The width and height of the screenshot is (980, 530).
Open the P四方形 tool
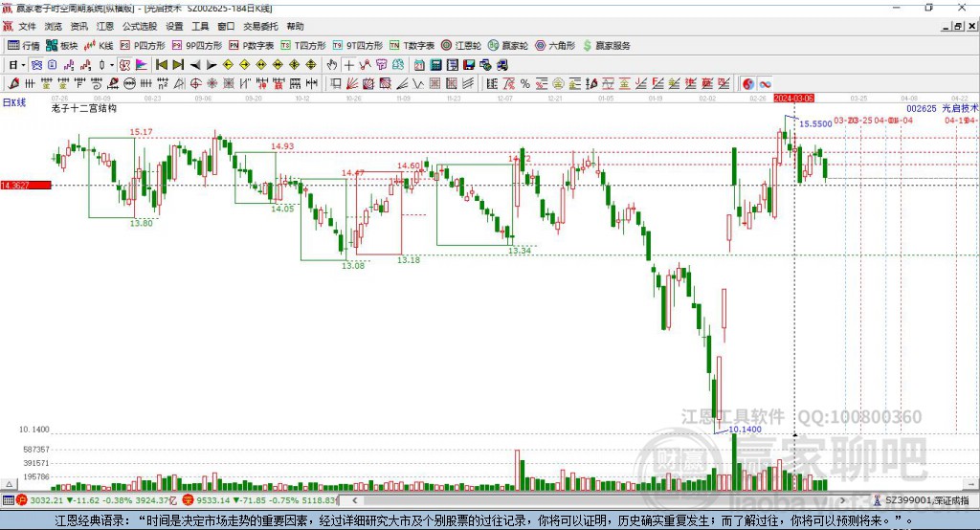point(143,46)
